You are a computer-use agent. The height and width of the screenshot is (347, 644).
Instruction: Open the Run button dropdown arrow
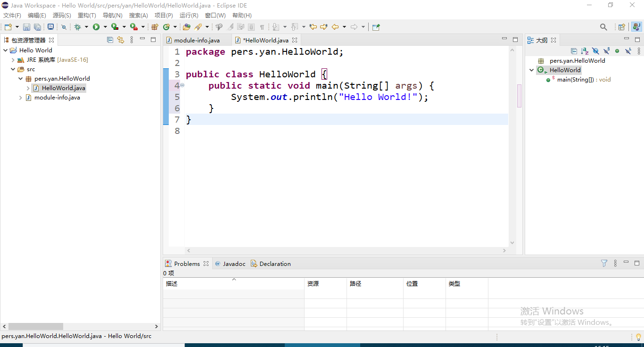(x=105, y=27)
